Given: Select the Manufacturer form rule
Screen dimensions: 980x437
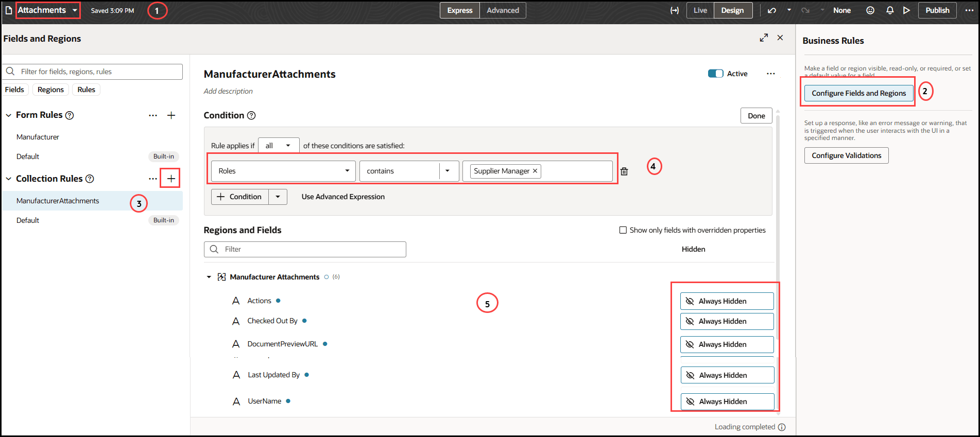Looking at the screenshot, I should point(92,137).
